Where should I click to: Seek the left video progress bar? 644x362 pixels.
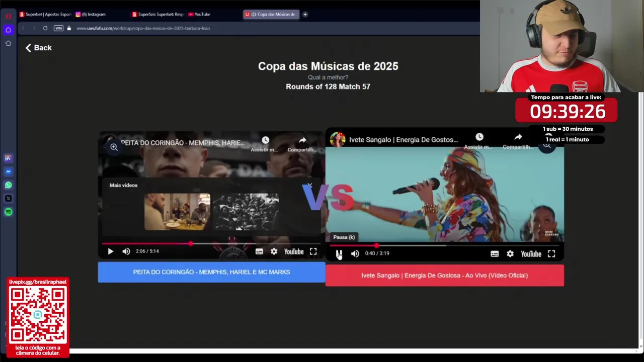click(211, 244)
